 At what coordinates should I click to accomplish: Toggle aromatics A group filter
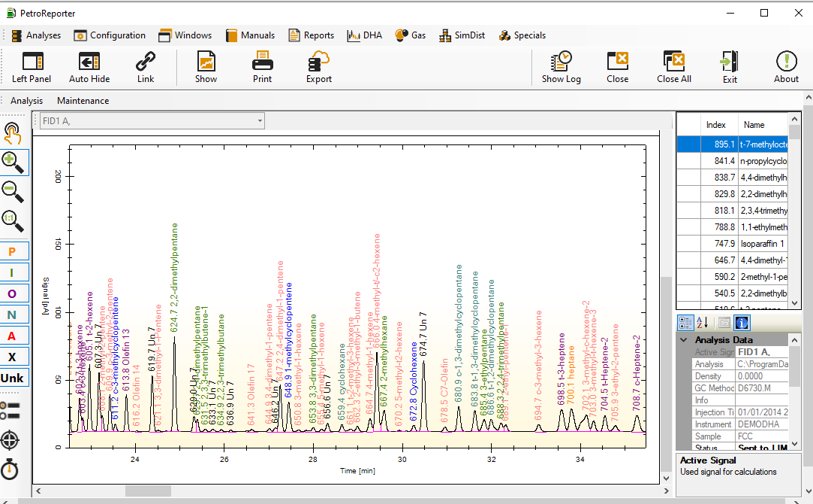click(12, 336)
